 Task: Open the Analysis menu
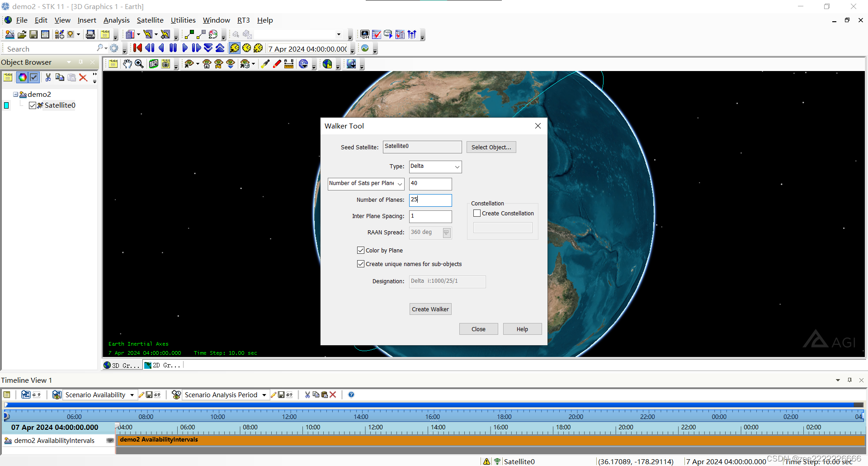point(116,20)
